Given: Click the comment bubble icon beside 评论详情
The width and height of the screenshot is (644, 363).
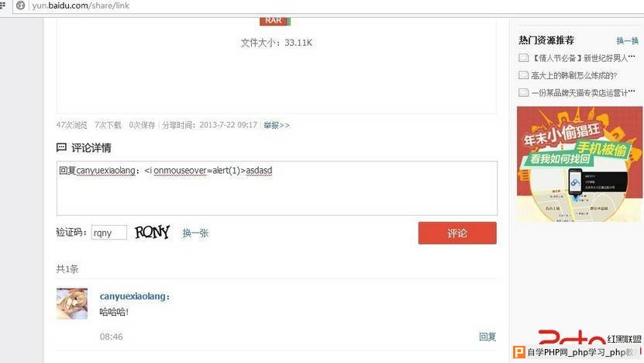Looking at the screenshot, I should point(61,147).
